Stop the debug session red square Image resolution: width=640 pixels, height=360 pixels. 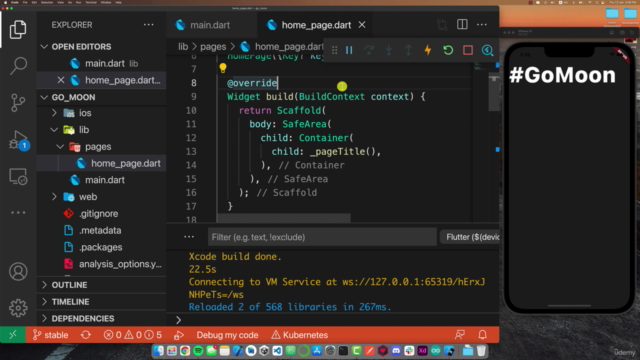pyautogui.click(x=468, y=50)
